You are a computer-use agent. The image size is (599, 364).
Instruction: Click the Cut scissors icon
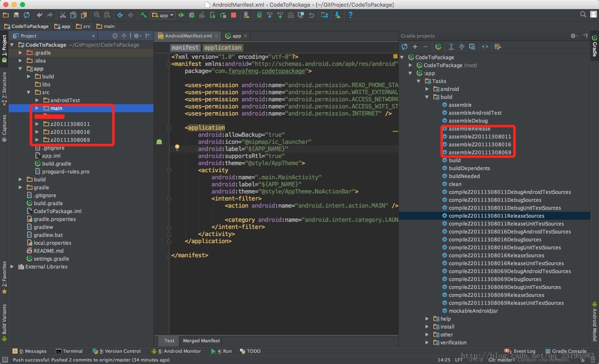(x=63, y=15)
